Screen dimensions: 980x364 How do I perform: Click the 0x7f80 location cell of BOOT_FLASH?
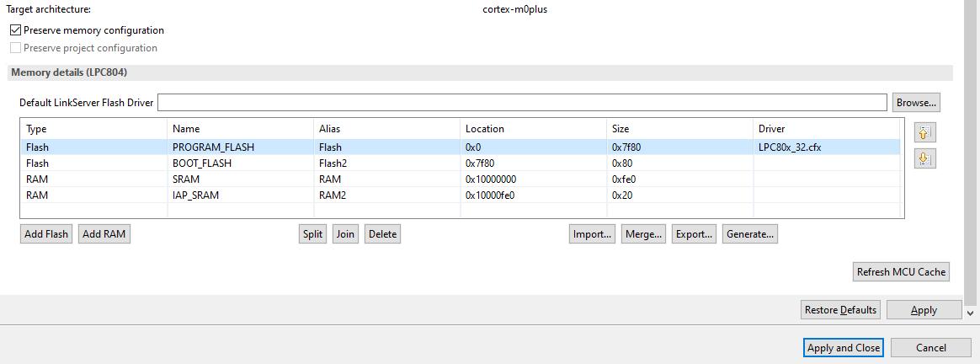coord(533,163)
